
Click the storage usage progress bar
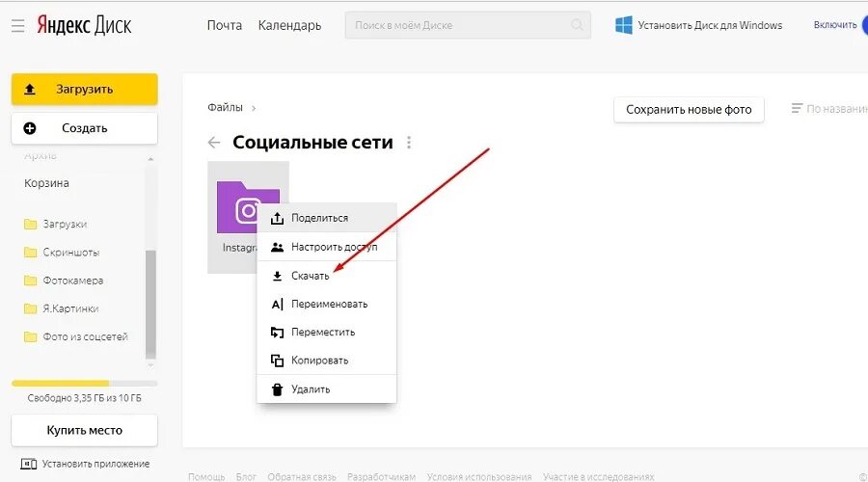coord(84,383)
